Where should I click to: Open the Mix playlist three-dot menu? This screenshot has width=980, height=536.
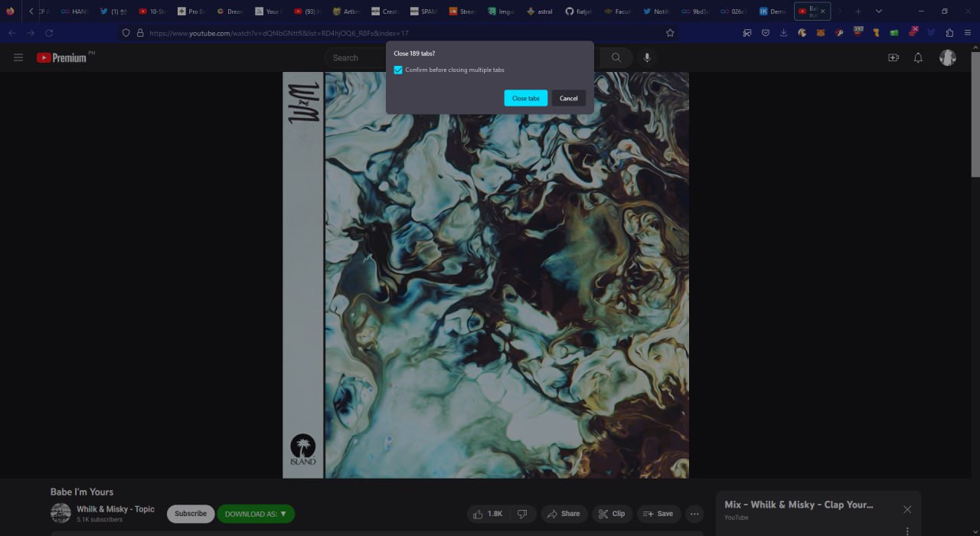pos(907,531)
